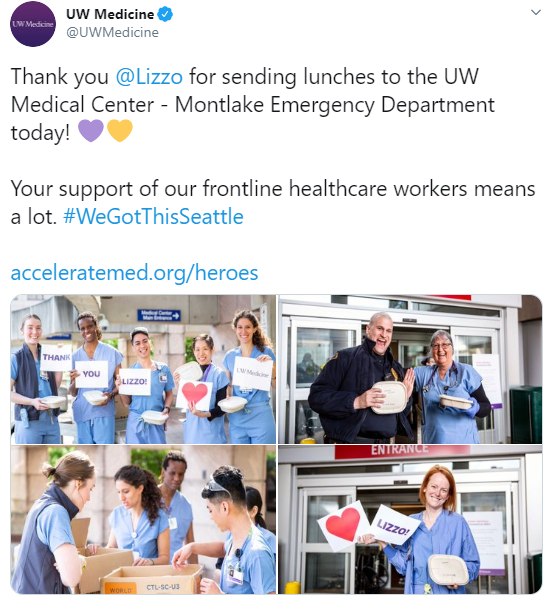Viewport: 552px width, 606px height.
Task: Open photo of officer and nurse holding lunches
Action: coord(410,369)
